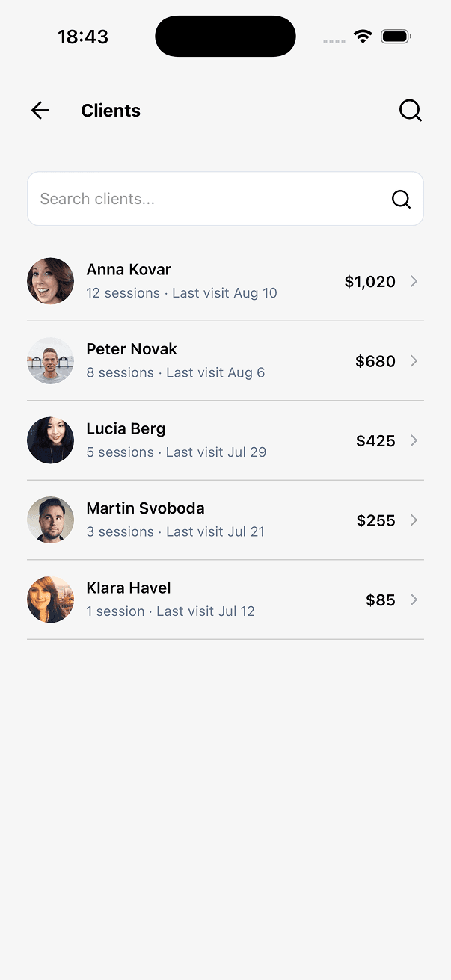This screenshot has width=451, height=980.
Task: Tap the chevron next to Klara Havel's $85
Action: click(414, 600)
